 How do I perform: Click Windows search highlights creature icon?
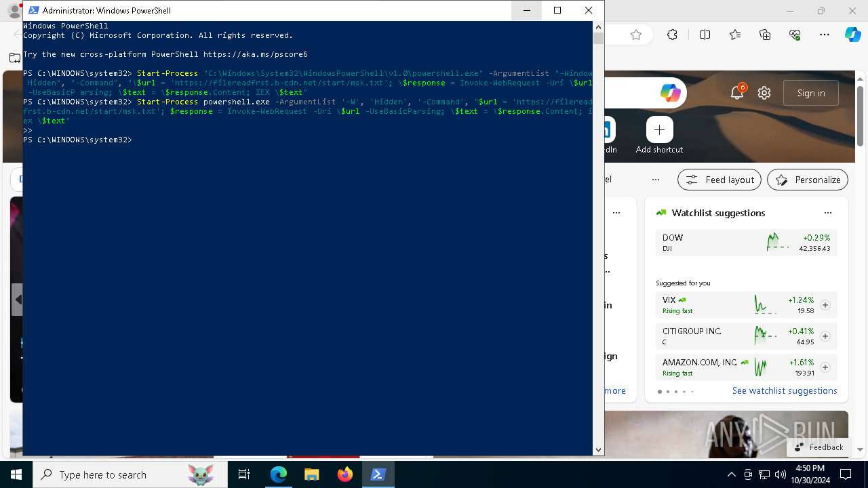(201, 474)
